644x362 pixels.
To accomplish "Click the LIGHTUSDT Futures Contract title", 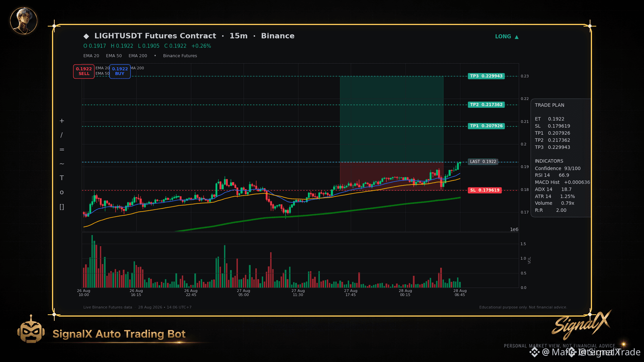I will coord(155,36).
